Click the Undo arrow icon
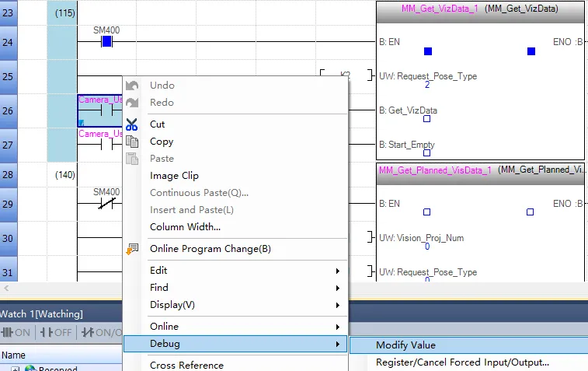 point(132,86)
